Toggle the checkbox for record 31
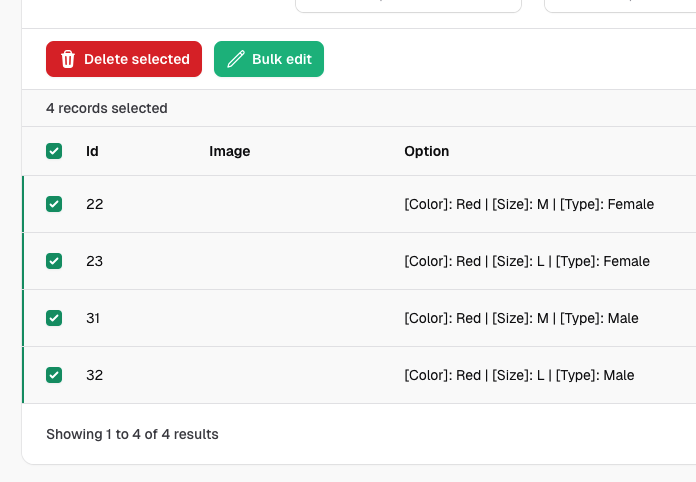This screenshot has height=482, width=696. pyautogui.click(x=54, y=318)
